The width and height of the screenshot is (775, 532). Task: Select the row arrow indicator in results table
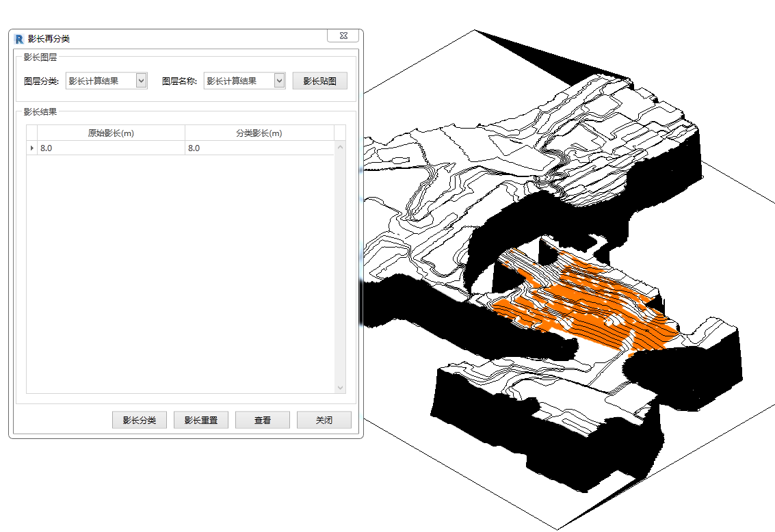[x=31, y=148]
